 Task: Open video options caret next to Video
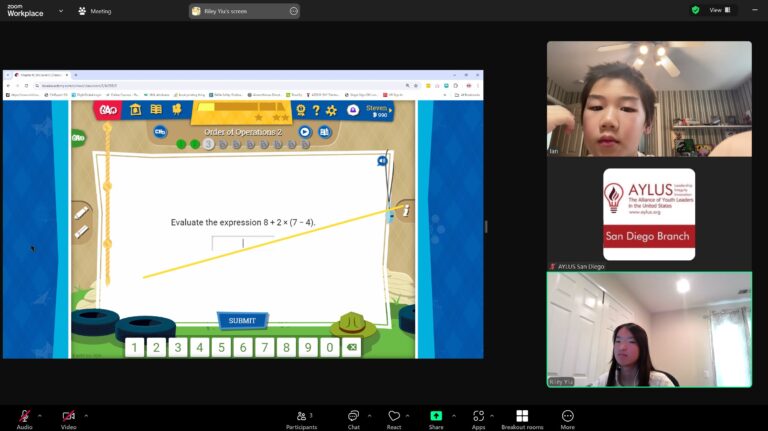[86, 416]
